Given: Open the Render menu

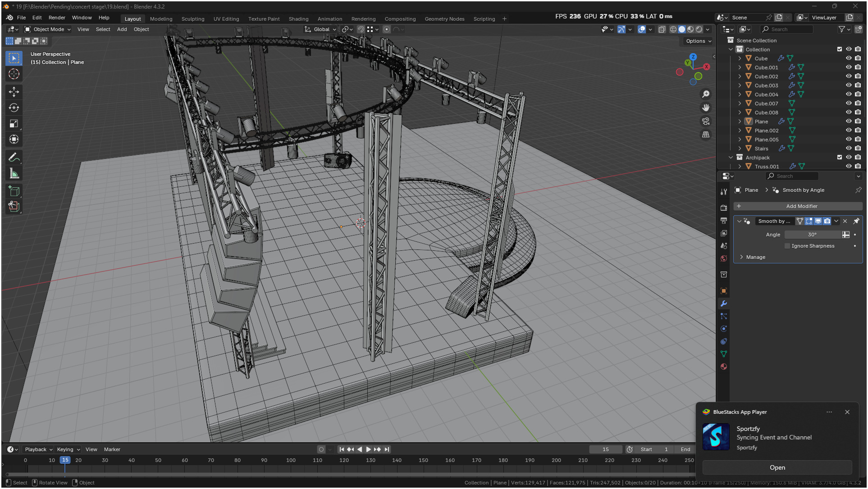Looking at the screenshot, I should [x=57, y=18].
